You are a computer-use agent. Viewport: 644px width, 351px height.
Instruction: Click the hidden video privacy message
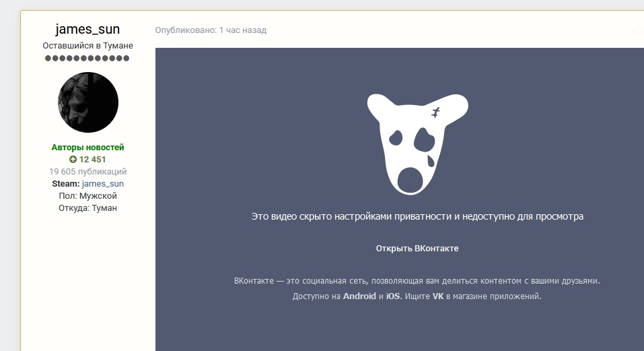coord(417,217)
